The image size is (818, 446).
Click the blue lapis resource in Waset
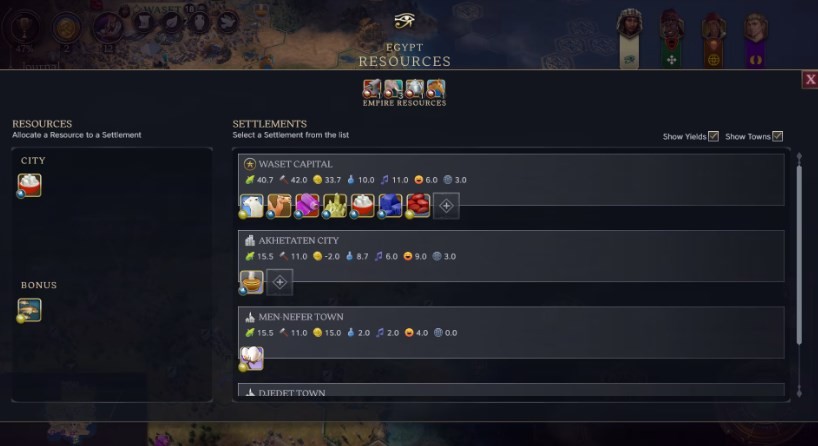point(390,205)
